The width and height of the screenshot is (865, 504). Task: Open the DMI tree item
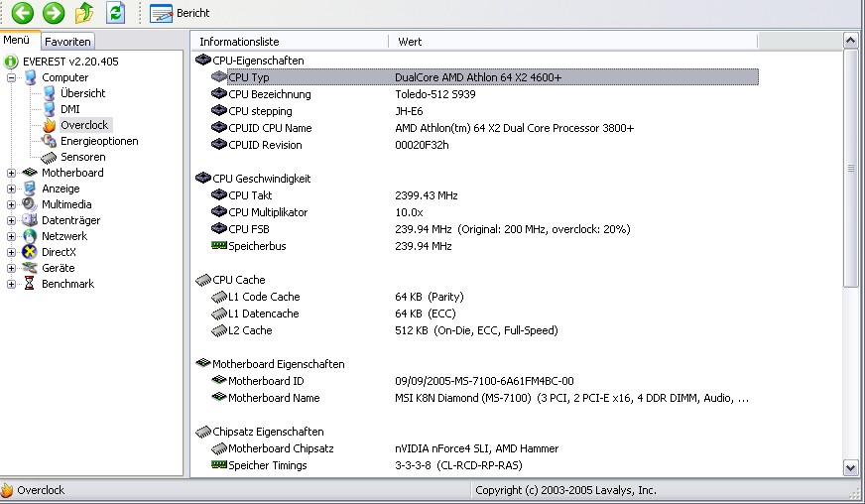tap(70, 109)
